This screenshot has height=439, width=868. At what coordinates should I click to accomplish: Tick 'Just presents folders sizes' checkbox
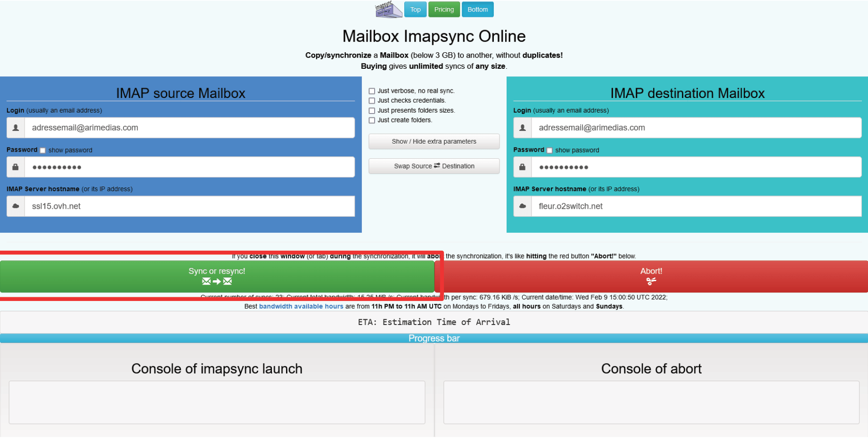(x=372, y=111)
